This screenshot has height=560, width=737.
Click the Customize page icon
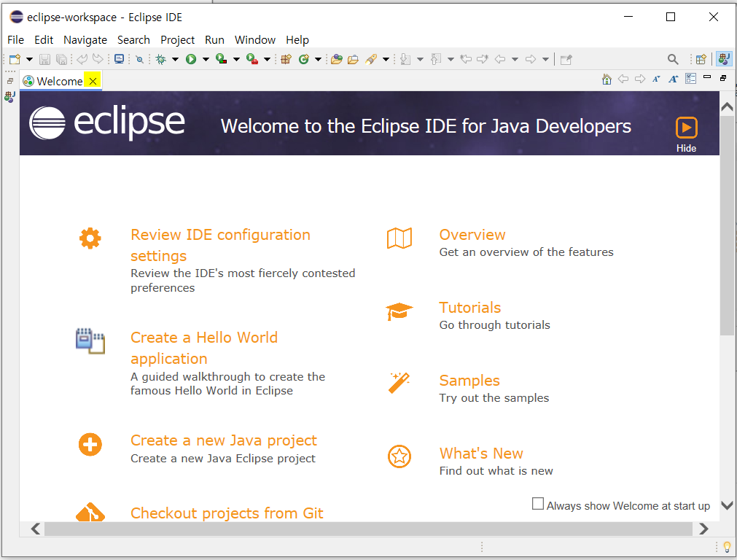click(x=690, y=79)
